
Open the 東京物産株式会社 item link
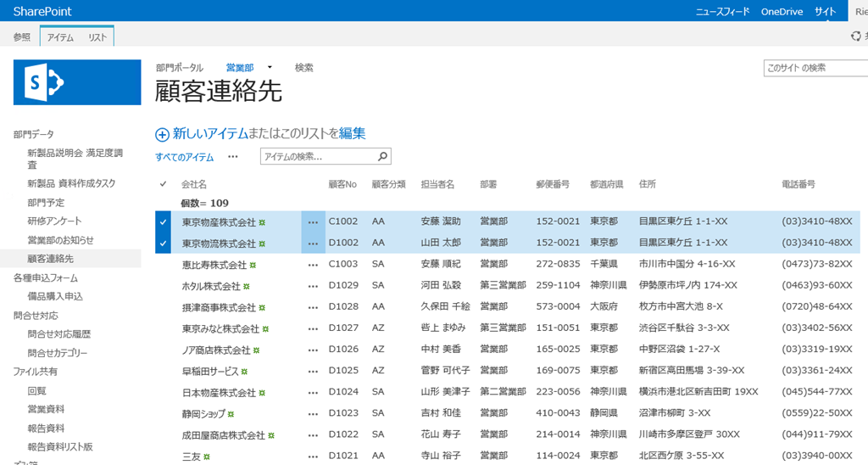(x=219, y=222)
